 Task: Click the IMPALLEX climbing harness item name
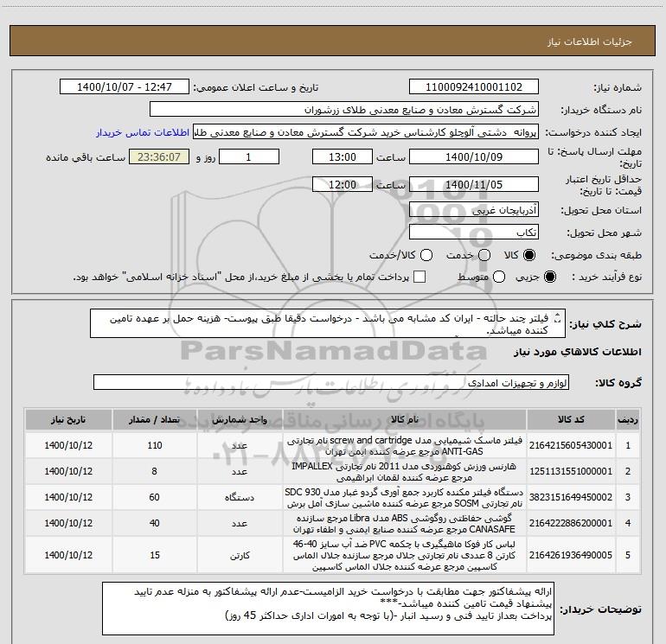click(405, 472)
